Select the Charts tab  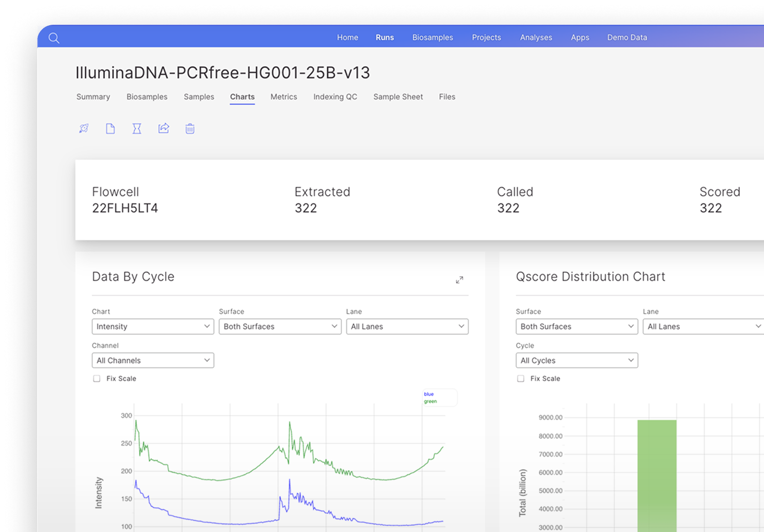pyautogui.click(x=242, y=97)
